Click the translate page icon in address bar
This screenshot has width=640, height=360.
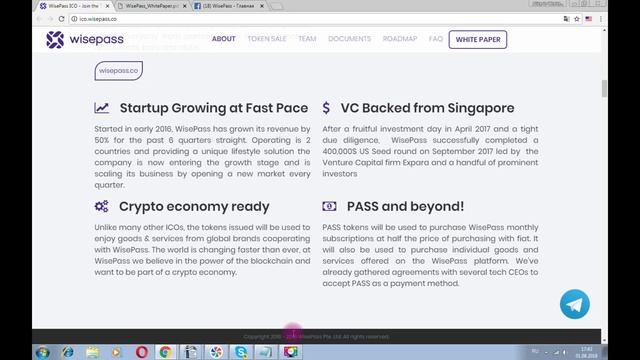tap(566, 19)
